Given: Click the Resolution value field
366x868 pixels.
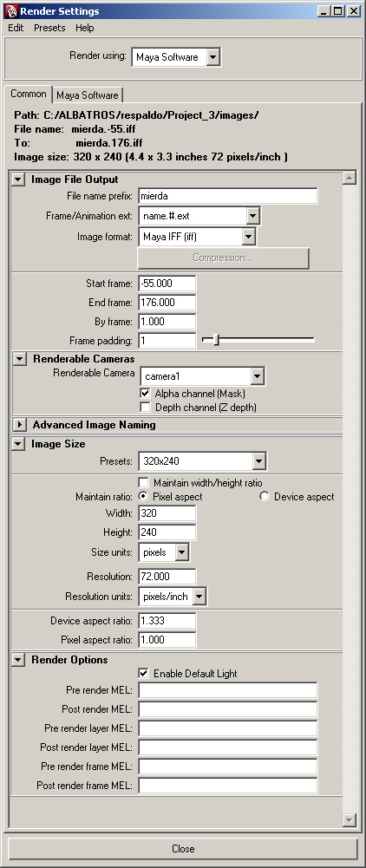Looking at the screenshot, I should (x=167, y=577).
